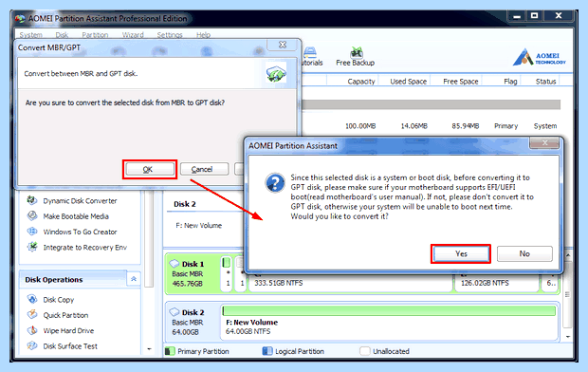Click the 100.00MB capacity cell

pos(360,126)
